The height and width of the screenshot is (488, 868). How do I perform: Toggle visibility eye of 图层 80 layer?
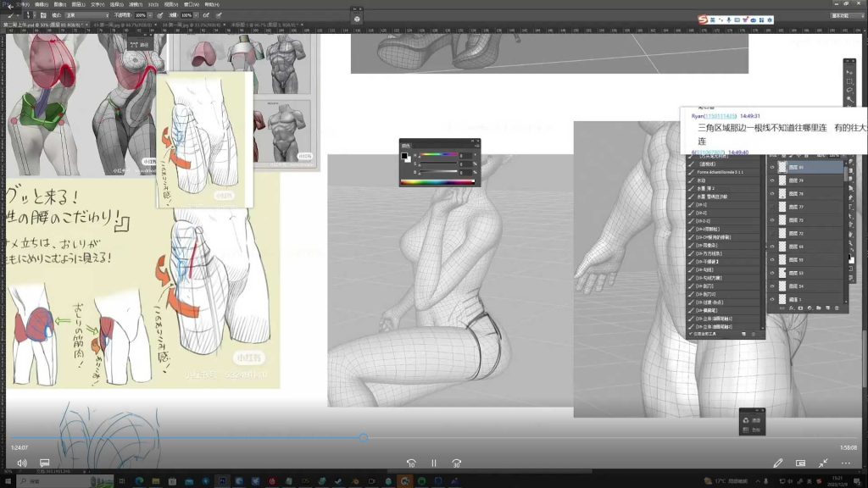pyautogui.click(x=772, y=168)
